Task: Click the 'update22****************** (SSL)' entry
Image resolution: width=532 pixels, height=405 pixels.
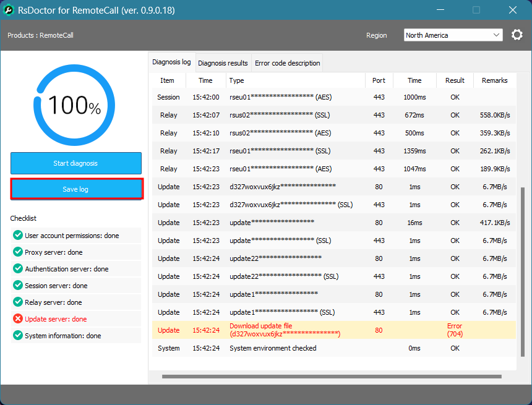Action: [x=284, y=276]
